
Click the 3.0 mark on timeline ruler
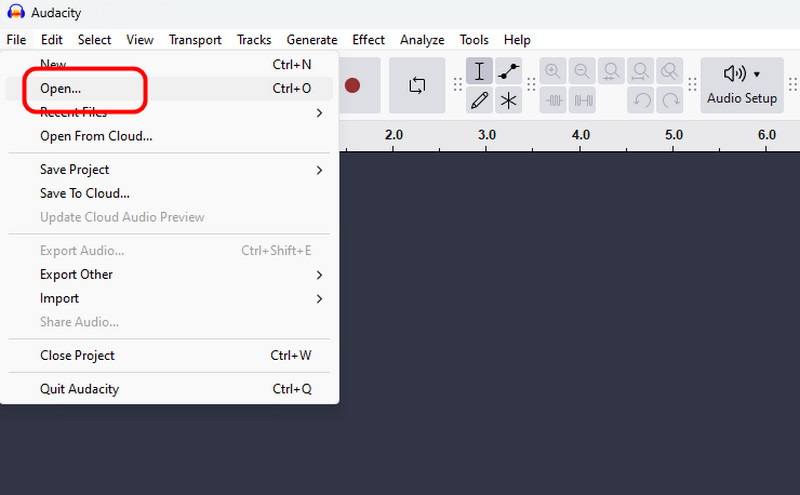pos(486,135)
